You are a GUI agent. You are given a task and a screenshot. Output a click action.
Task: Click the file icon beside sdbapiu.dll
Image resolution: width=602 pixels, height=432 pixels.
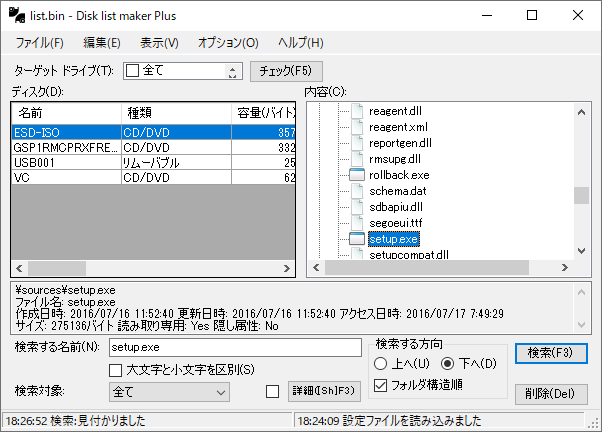[357, 207]
